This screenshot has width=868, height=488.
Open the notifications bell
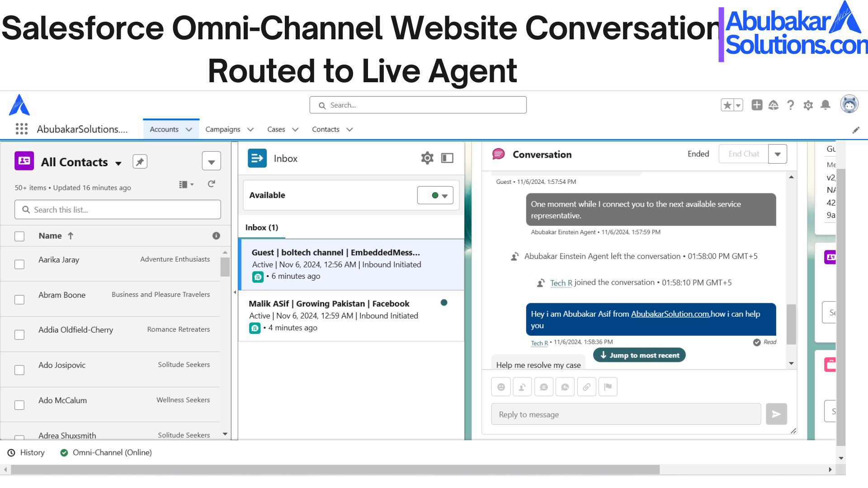pos(825,105)
